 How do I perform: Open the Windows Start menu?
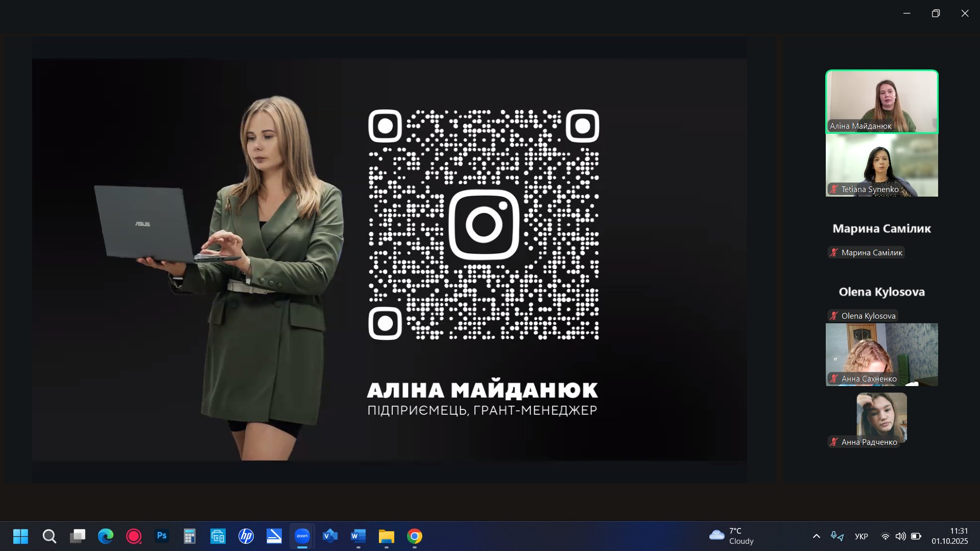20,536
